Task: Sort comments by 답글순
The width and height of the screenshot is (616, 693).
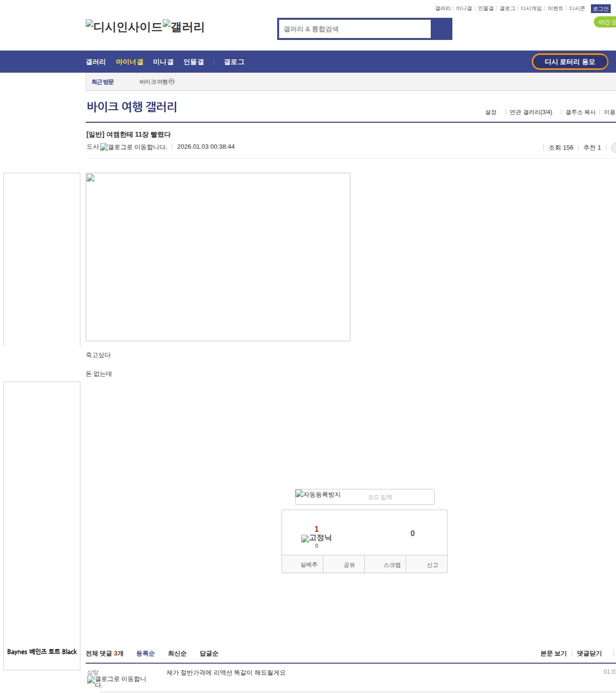Action: pos(209,653)
